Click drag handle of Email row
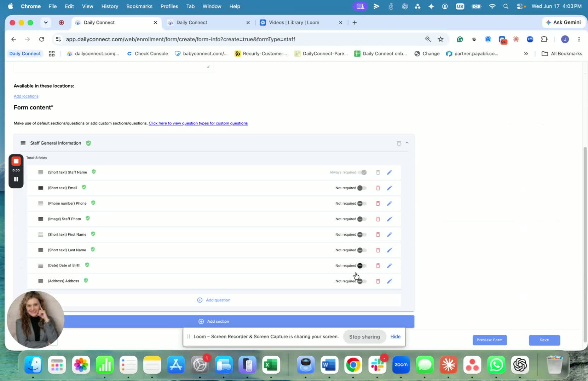Screen dimensions: 588x381 tap(41, 188)
